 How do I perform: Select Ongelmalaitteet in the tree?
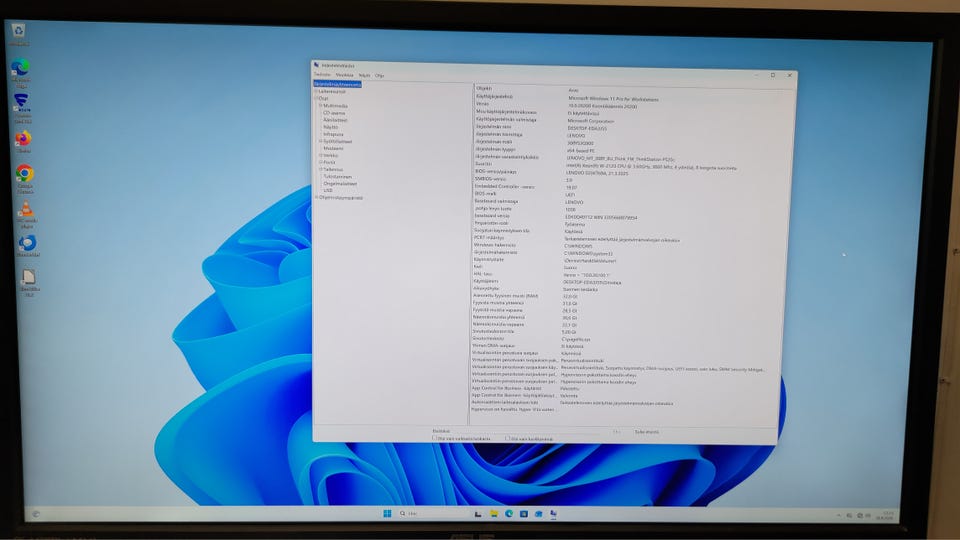(x=340, y=184)
